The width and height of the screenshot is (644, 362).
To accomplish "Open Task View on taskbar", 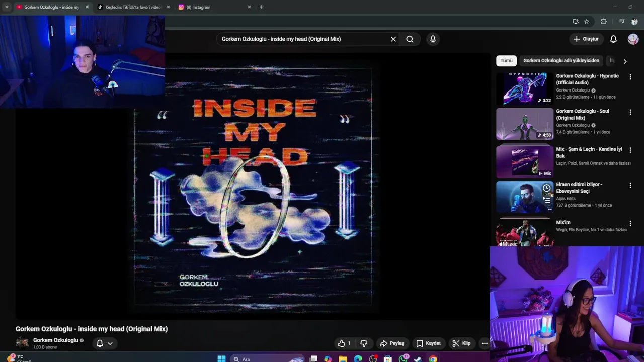I will [x=313, y=359].
